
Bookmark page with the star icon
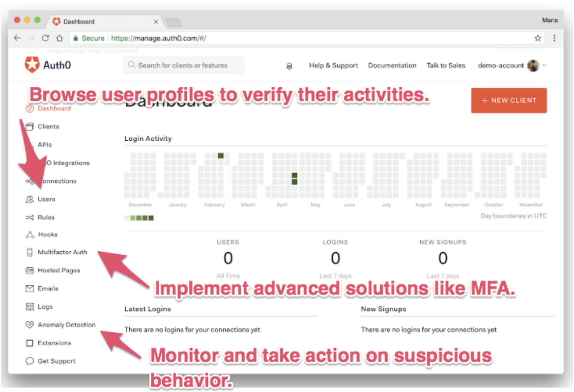538,38
